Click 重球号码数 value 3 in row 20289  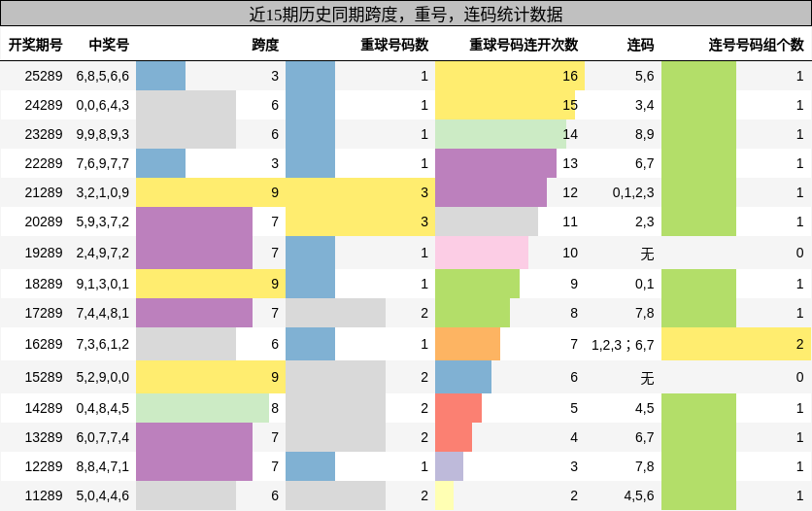coord(424,221)
